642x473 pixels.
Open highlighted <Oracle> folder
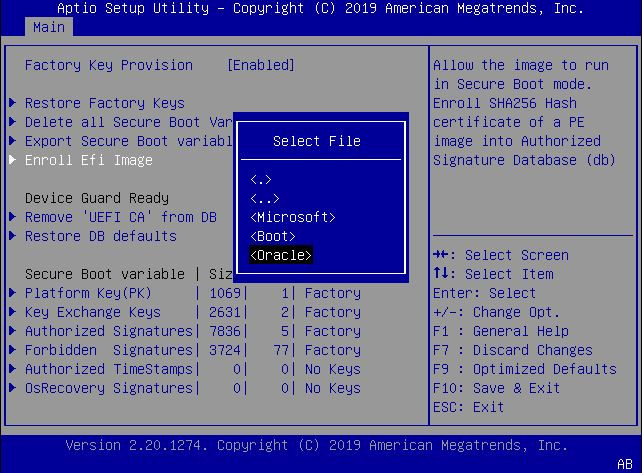pos(281,255)
